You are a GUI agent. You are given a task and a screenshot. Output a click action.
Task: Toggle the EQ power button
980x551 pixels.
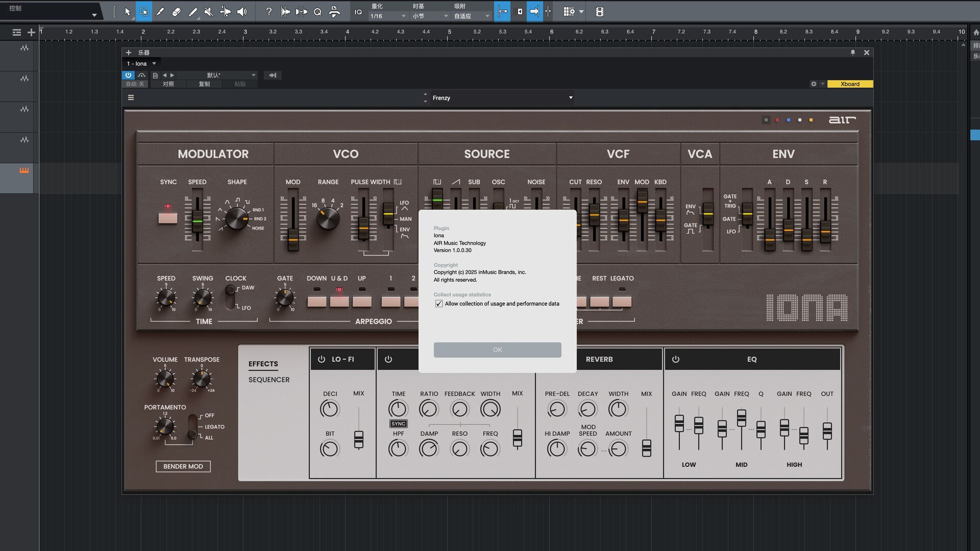pos(676,359)
